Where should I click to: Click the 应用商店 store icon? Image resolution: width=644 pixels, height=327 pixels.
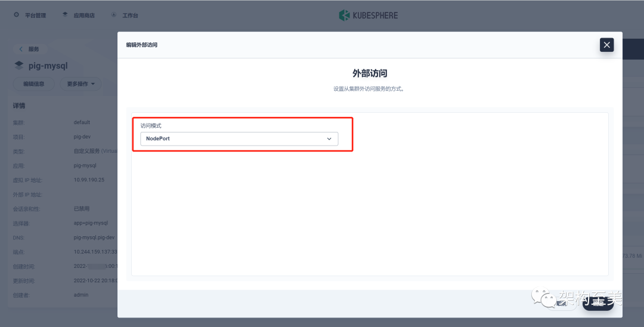click(x=65, y=15)
